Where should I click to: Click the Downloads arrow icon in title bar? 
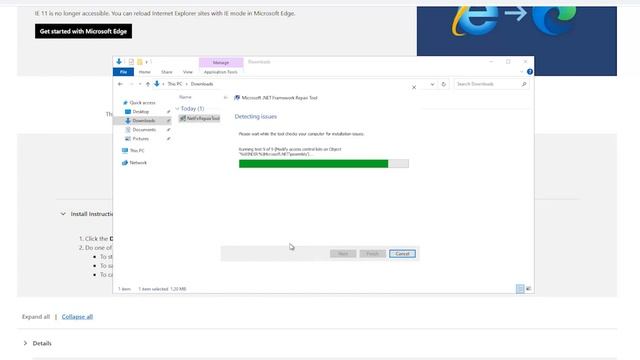[119, 62]
